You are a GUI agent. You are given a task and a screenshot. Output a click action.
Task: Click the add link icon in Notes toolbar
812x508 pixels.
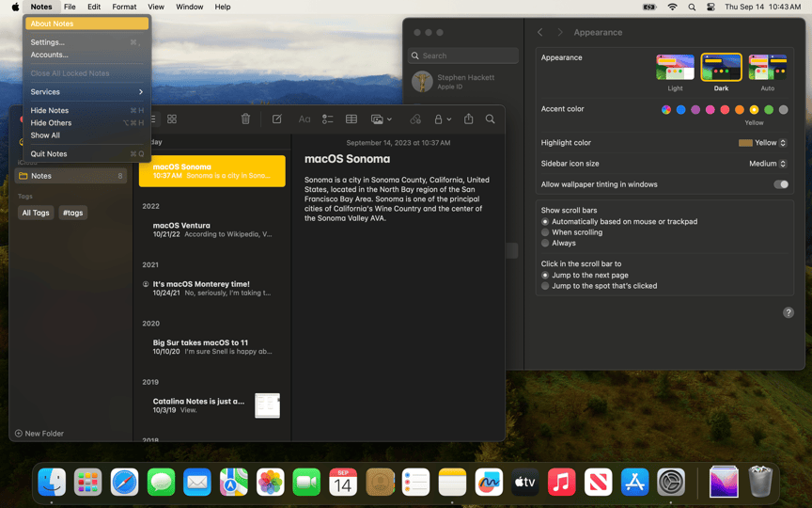[415, 119]
